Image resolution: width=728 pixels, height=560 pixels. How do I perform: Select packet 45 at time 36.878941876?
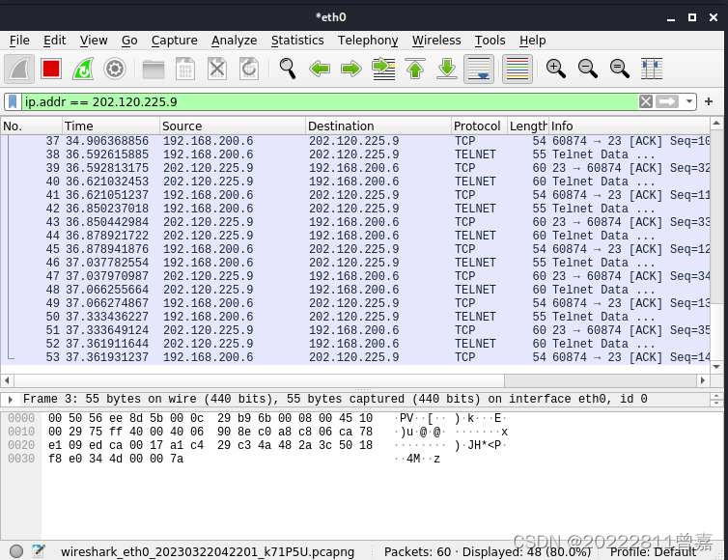(x=355, y=249)
